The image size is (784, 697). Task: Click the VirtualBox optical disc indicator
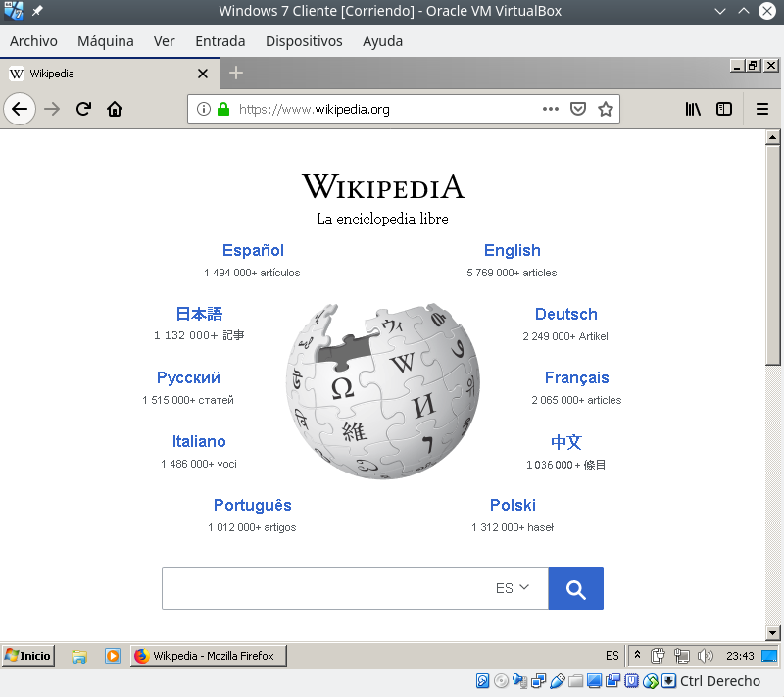click(501, 681)
